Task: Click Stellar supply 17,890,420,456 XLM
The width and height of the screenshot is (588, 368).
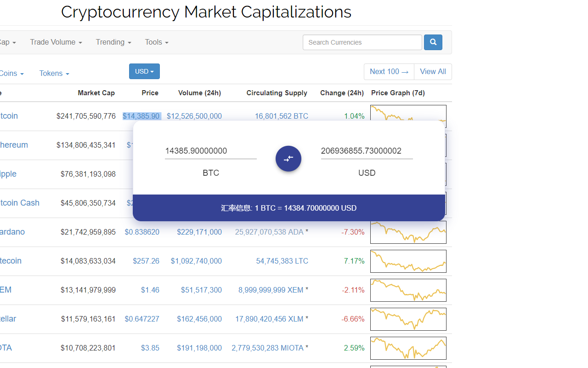Action: click(x=269, y=319)
